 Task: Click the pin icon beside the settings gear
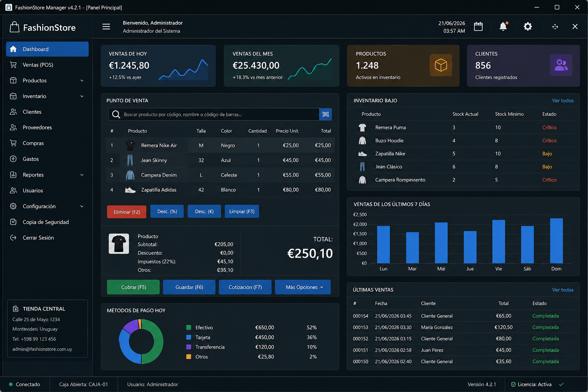[x=555, y=26]
